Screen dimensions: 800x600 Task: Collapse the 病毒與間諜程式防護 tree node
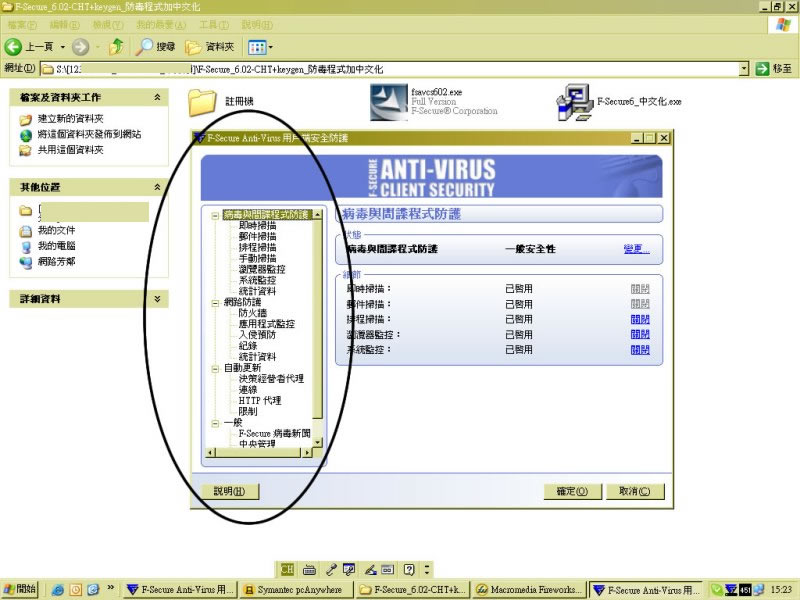215,216
